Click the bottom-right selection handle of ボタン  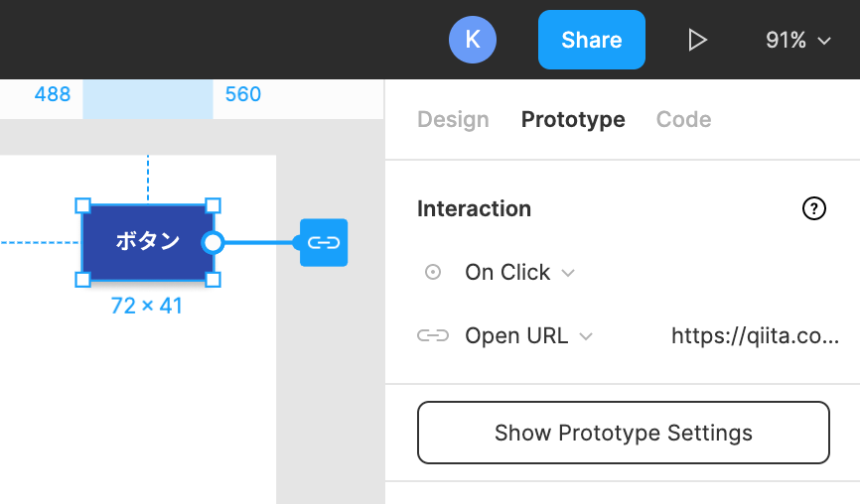[213, 280]
